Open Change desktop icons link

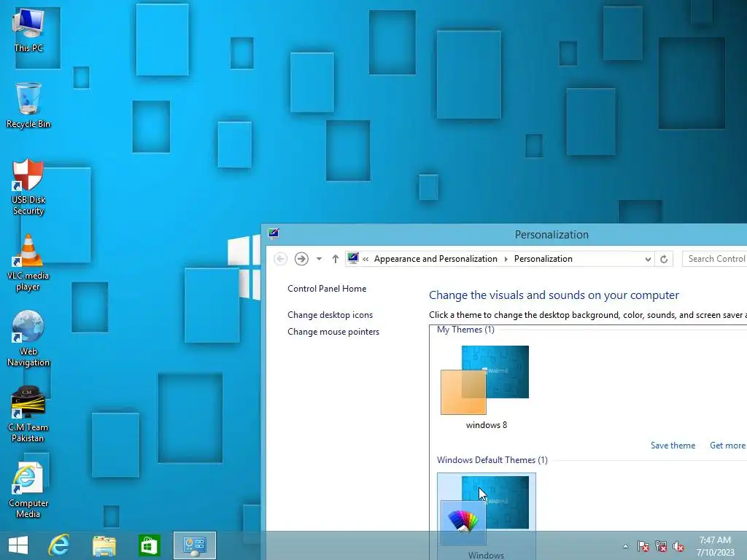pos(330,315)
